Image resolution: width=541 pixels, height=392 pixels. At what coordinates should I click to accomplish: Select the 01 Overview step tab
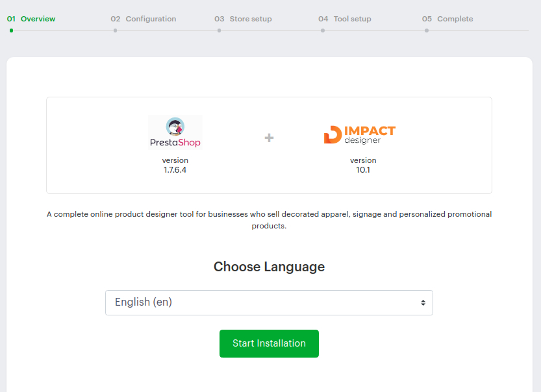pos(31,19)
